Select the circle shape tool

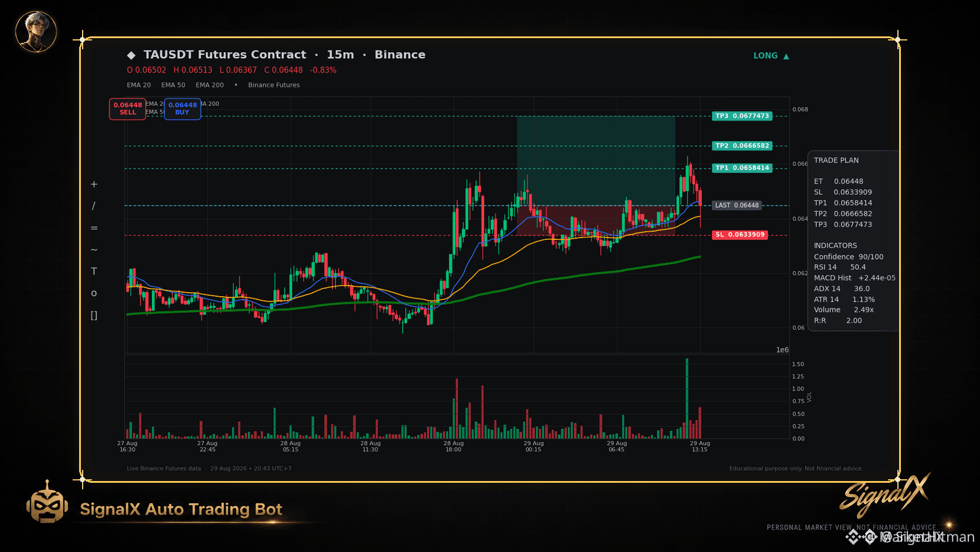click(x=94, y=293)
